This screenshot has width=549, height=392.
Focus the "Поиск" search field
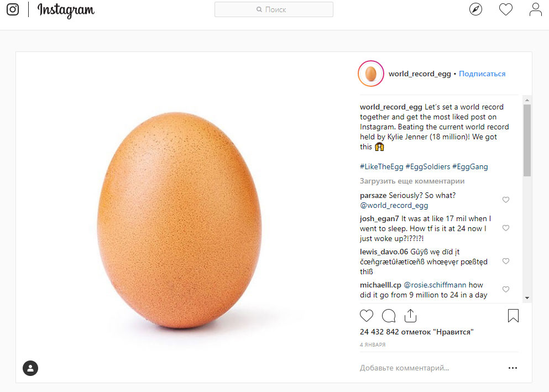(274, 9)
